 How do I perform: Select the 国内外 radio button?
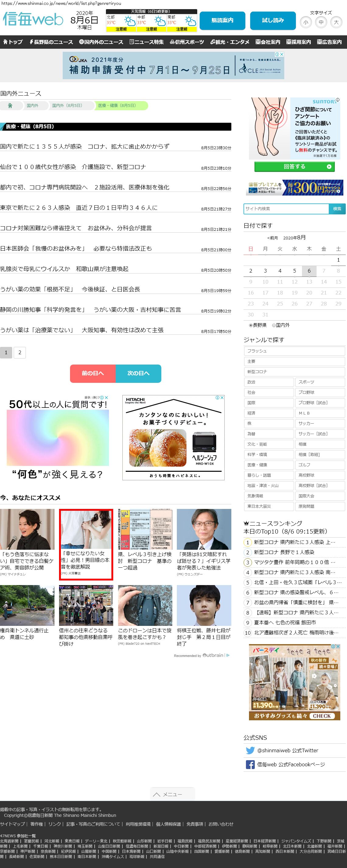pyautogui.click(x=274, y=325)
